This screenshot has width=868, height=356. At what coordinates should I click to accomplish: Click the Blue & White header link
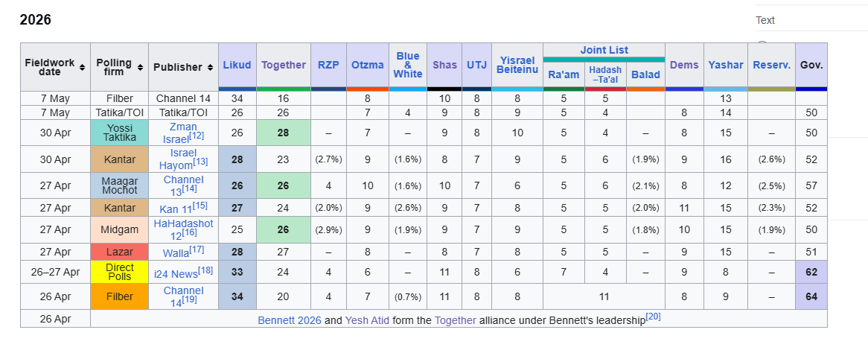408,65
